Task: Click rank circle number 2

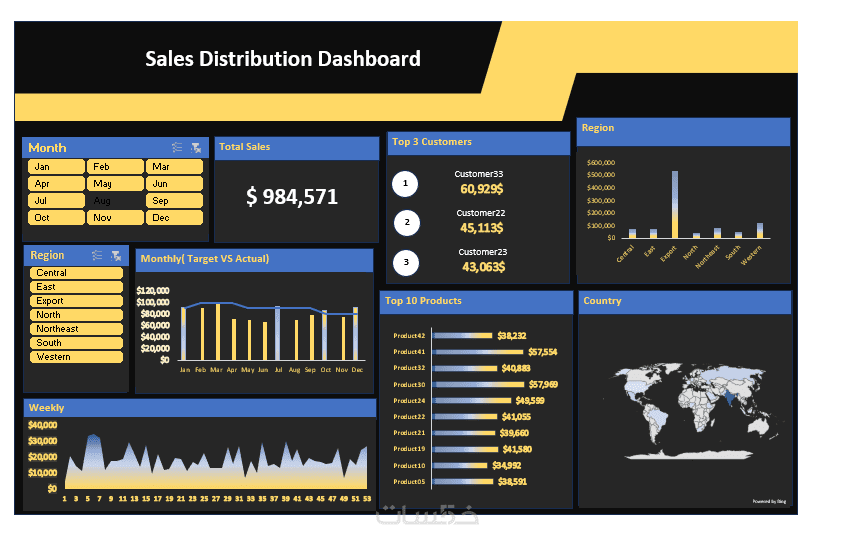Action: (407, 222)
